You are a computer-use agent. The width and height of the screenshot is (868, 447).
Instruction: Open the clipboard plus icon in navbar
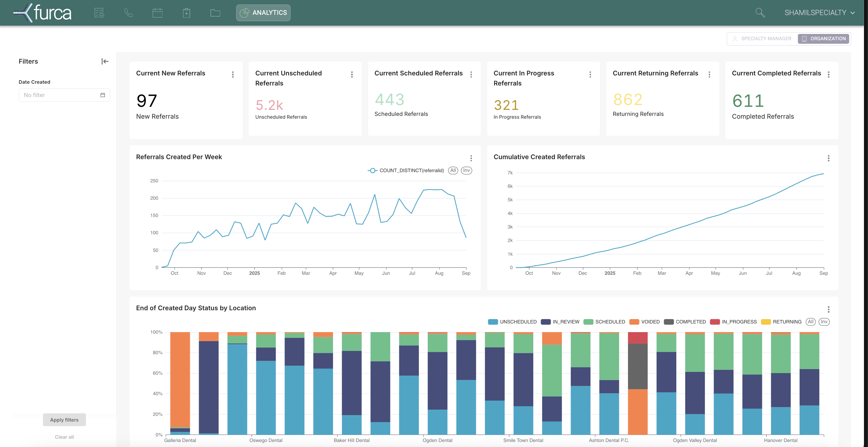tap(186, 13)
